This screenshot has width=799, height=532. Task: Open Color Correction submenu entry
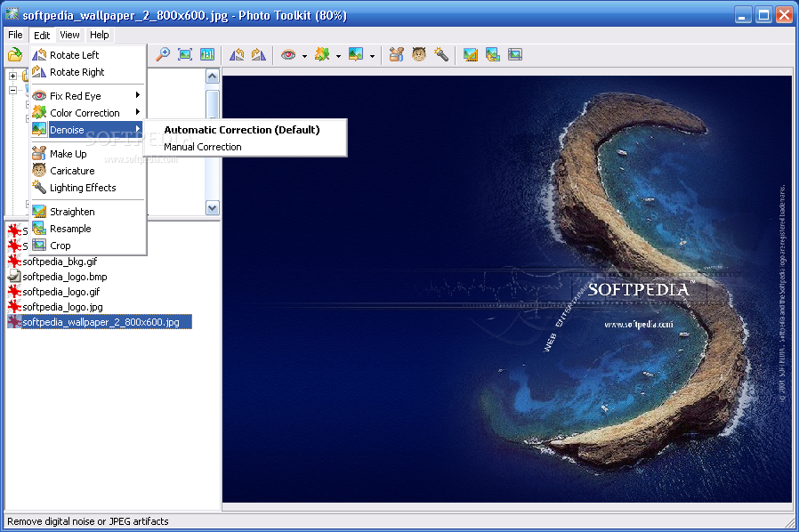coord(88,113)
